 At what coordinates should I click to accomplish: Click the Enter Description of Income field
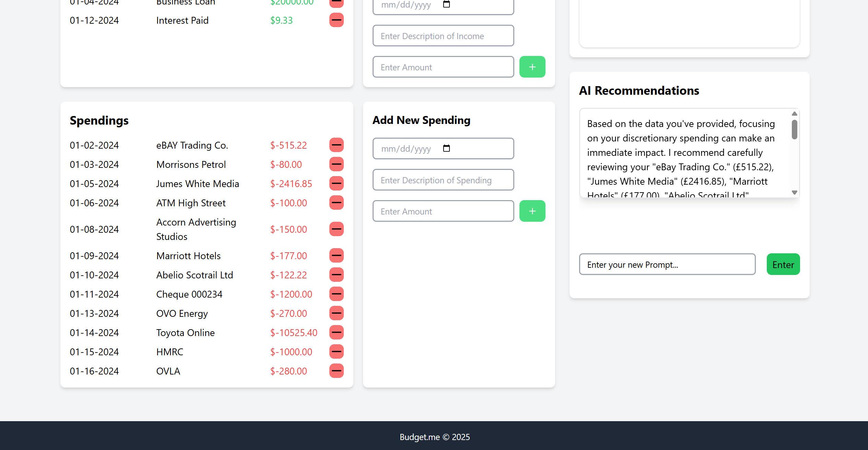coord(443,36)
